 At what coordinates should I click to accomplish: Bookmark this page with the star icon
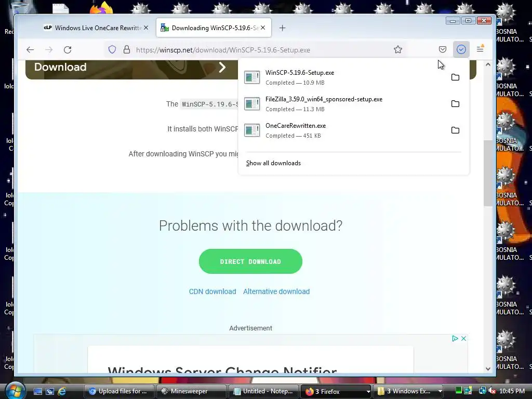(398, 49)
